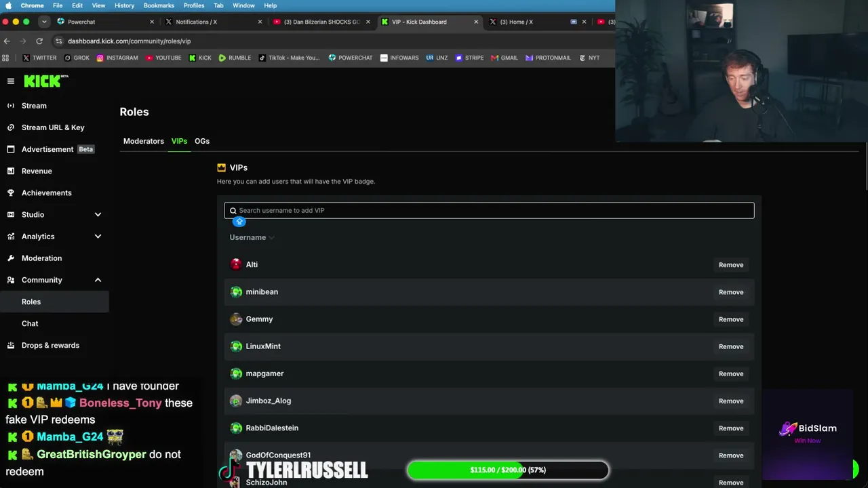Open the Bookmarks menu
Image resolution: width=868 pixels, height=488 pixels.
[x=159, y=5]
